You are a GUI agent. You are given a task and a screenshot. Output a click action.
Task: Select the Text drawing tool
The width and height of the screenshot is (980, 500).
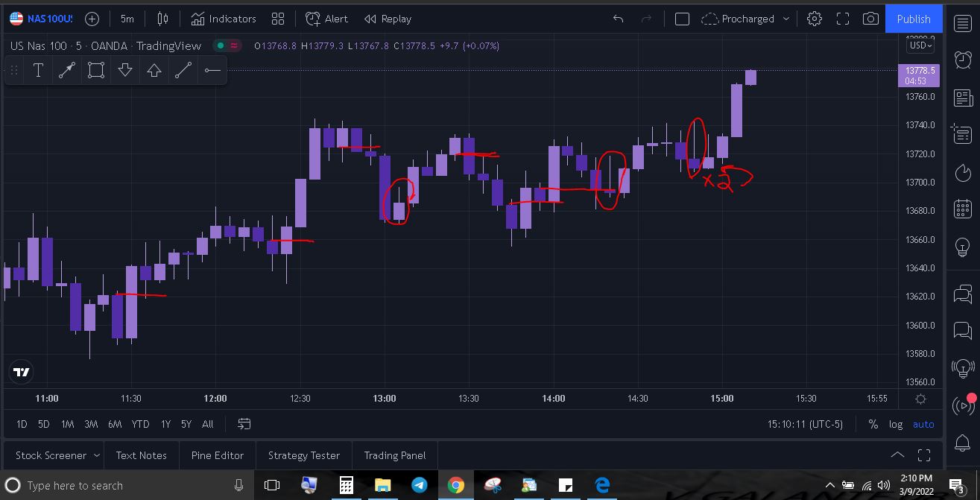38,70
